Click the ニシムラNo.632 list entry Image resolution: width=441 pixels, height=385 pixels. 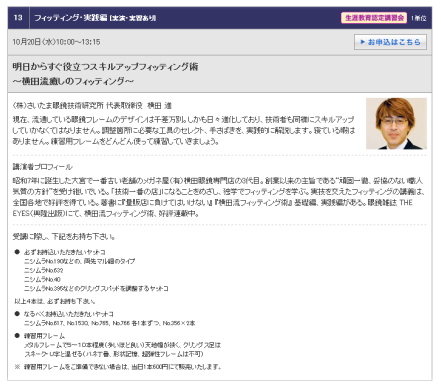click(43, 270)
